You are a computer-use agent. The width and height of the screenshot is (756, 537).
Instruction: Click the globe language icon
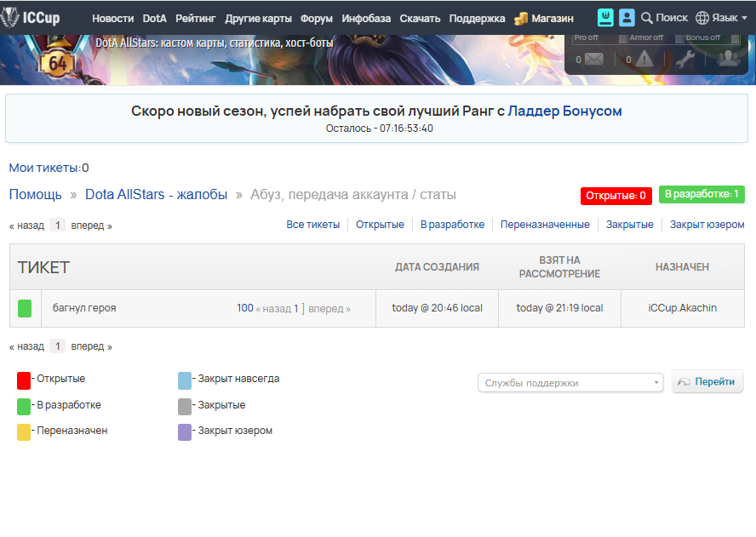click(702, 18)
